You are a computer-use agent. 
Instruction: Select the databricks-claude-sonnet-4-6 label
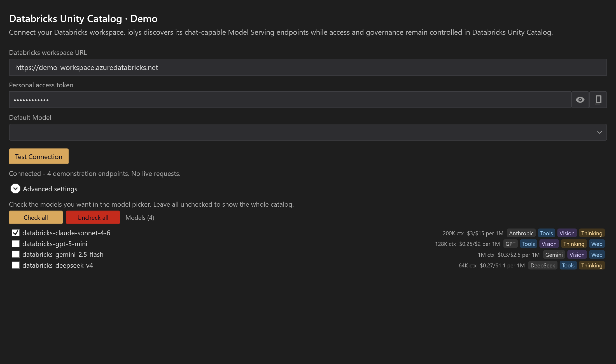coord(66,233)
